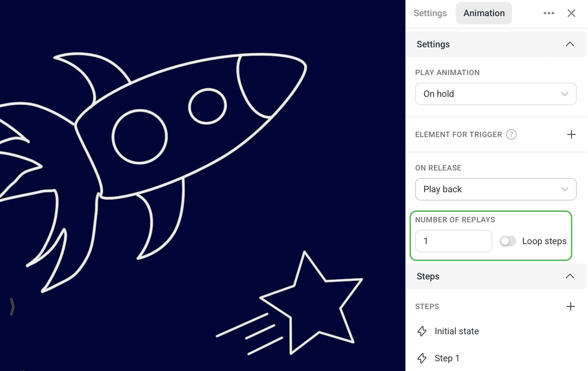
Task: Click the Loop steps label
Action: [544, 241]
